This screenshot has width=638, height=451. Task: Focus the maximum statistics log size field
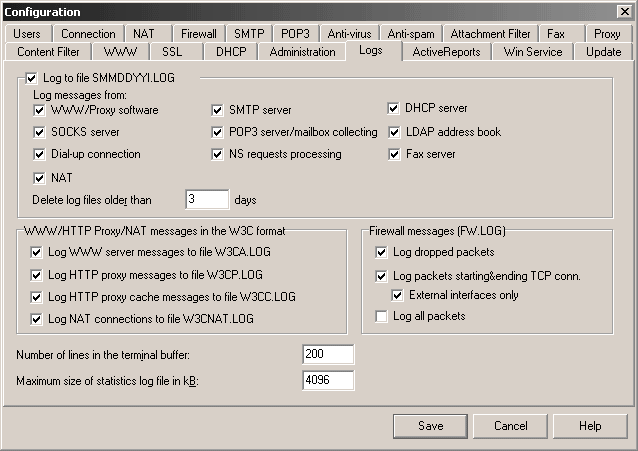click(x=328, y=380)
